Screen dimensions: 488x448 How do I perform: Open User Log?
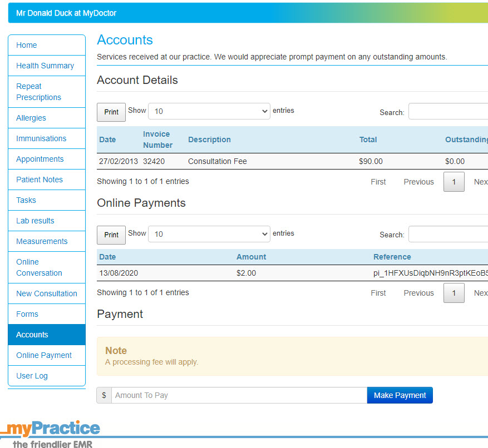tap(47, 376)
